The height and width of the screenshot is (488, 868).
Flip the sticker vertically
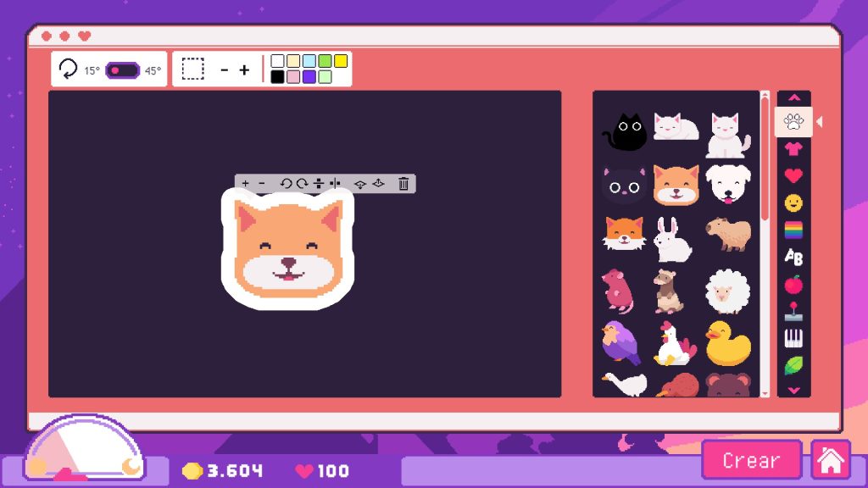click(319, 183)
